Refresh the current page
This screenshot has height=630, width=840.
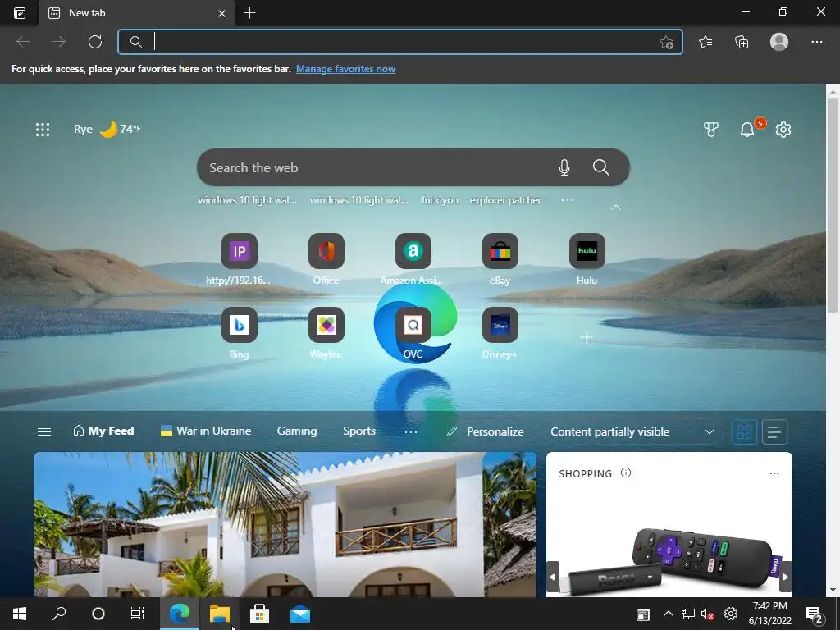(95, 42)
